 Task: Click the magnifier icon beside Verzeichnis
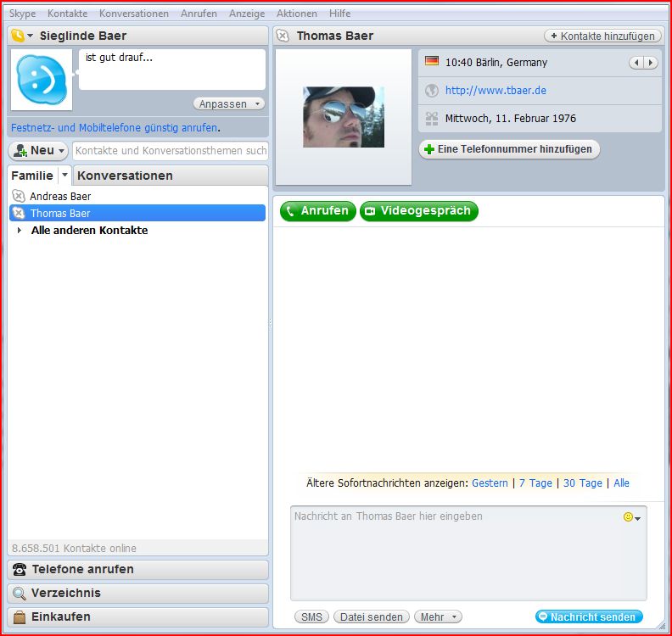(20, 594)
